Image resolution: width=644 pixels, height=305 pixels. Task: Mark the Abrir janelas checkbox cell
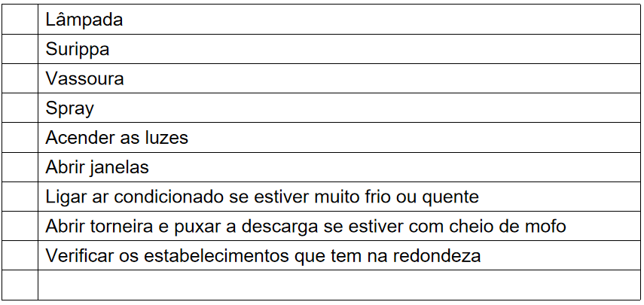coord(20,167)
